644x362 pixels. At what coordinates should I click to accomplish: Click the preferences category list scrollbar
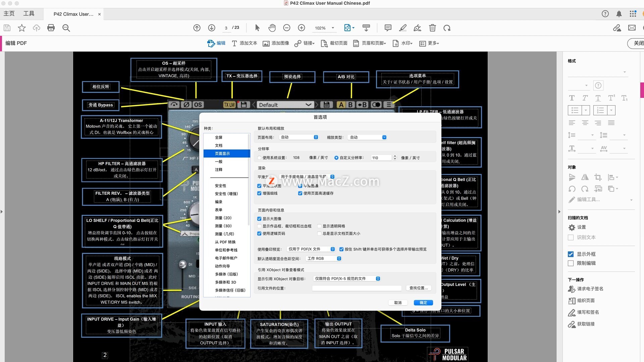(249, 179)
